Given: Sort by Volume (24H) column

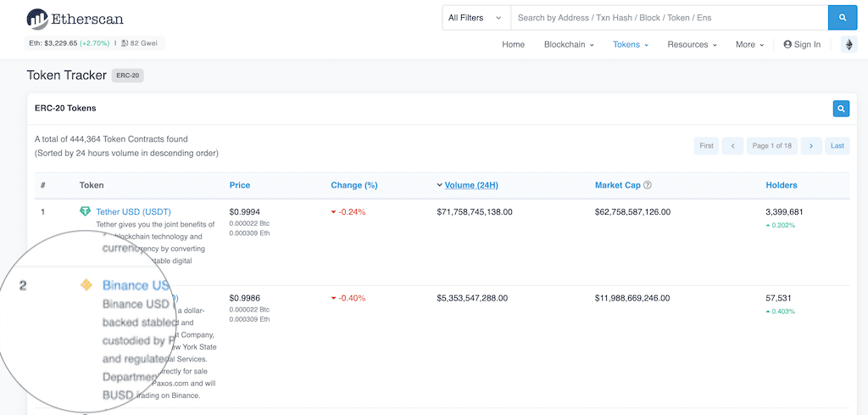Looking at the screenshot, I should (x=471, y=185).
